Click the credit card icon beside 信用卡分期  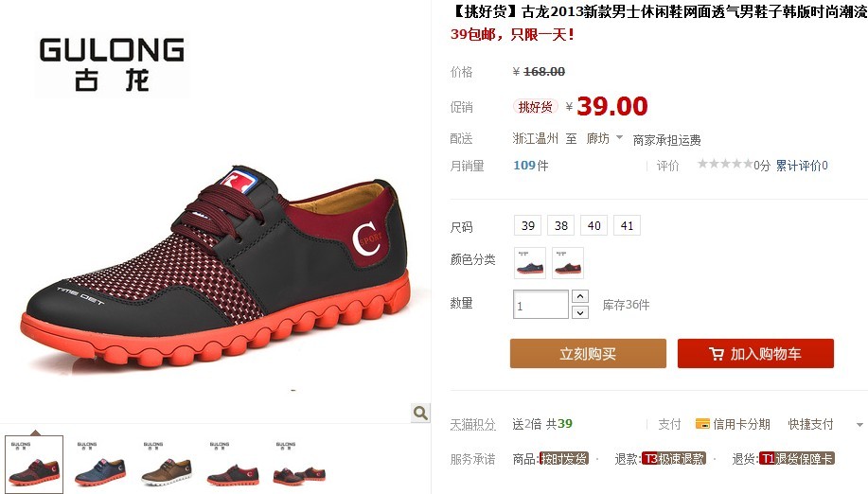point(702,424)
